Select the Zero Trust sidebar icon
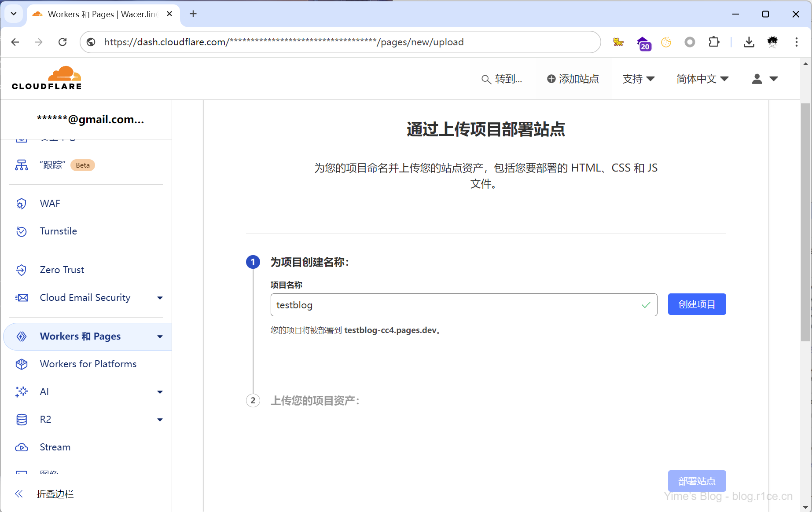The image size is (812, 512). tap(22, 270)
